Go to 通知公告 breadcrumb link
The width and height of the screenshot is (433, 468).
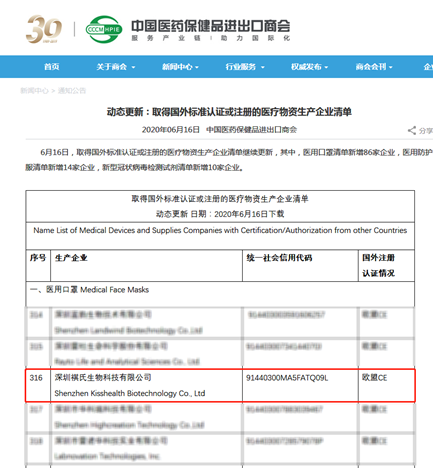click(72, 91)
